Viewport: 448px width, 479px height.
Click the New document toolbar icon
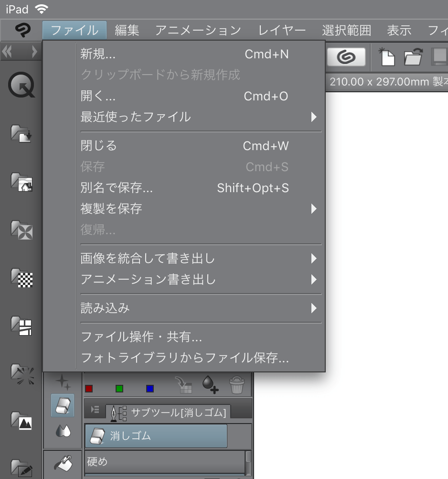[387, 57]
